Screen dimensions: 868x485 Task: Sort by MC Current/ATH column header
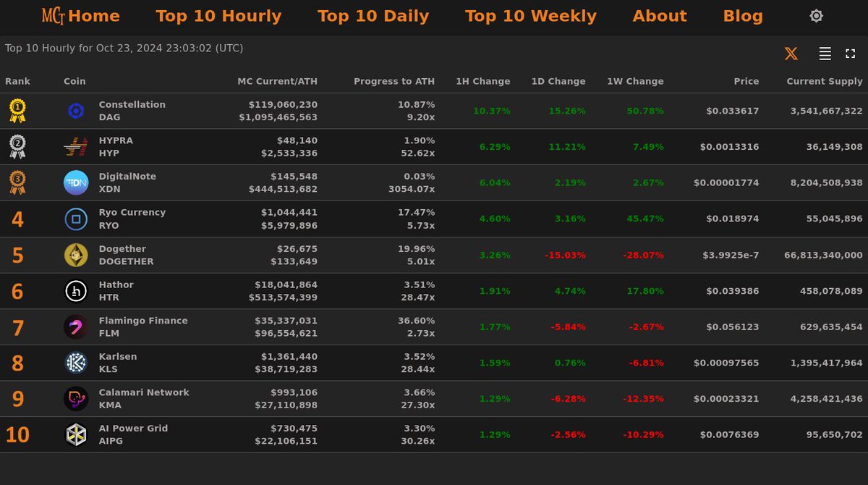pos(278,82)
